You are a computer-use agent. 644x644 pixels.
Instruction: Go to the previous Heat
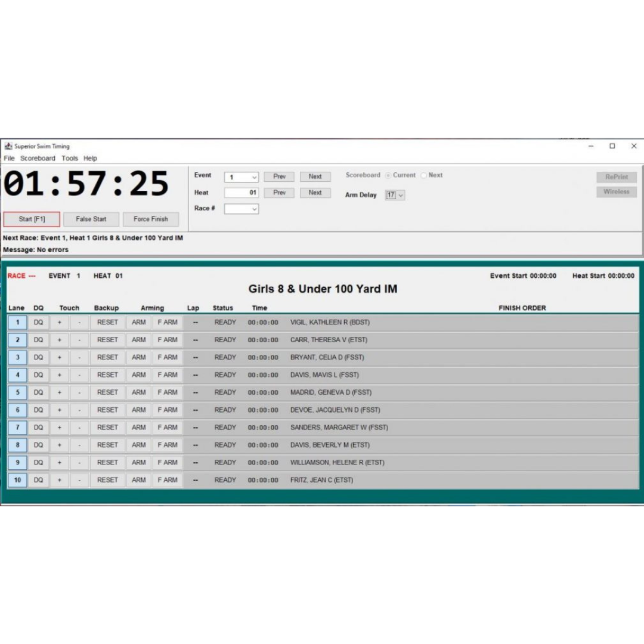[x=279, y=192]
